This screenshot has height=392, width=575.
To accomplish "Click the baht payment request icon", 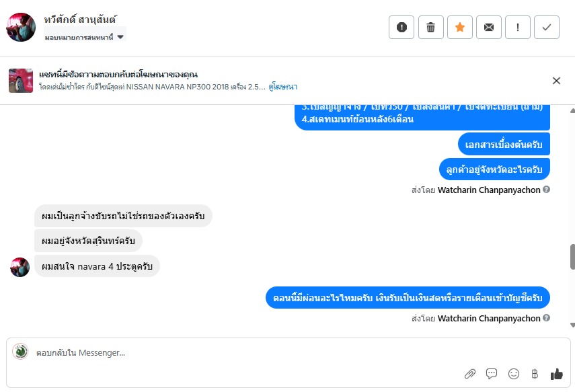I will pyautogui.click(x=535, y=374).
